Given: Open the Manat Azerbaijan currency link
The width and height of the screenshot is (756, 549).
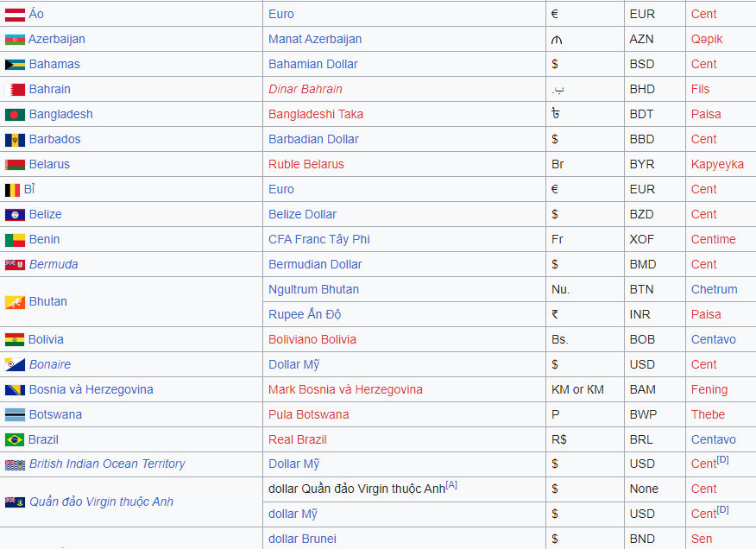Looking at the screenshot, I should point(315,40).
